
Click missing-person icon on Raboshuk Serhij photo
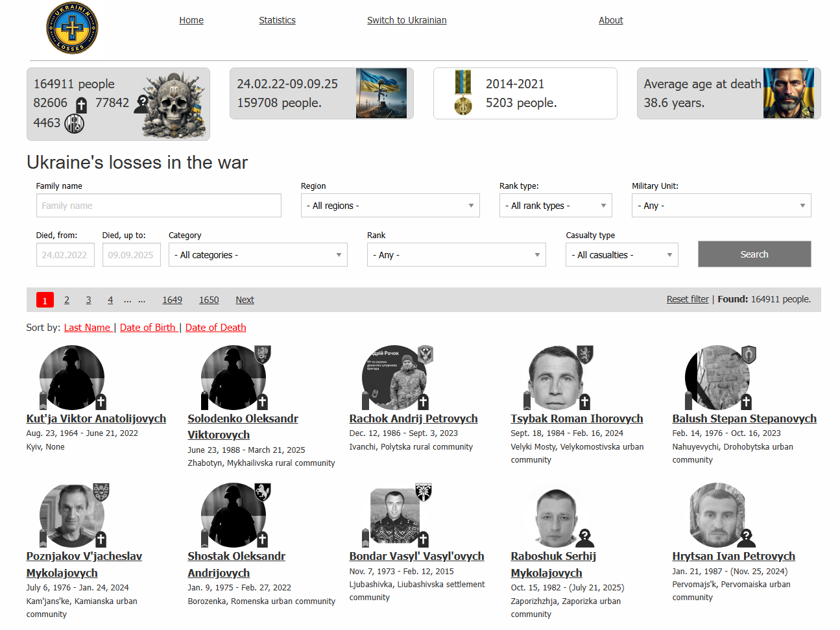(584, 538)
